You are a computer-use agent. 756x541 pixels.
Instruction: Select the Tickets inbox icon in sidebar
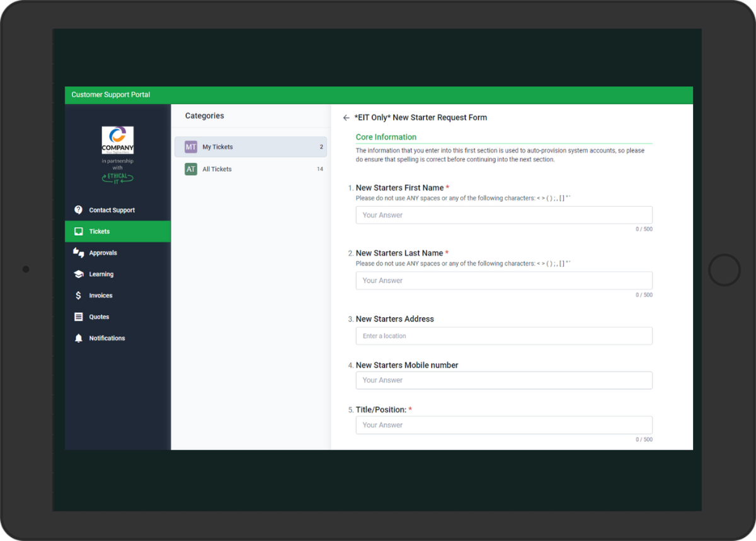pos(79,231)
